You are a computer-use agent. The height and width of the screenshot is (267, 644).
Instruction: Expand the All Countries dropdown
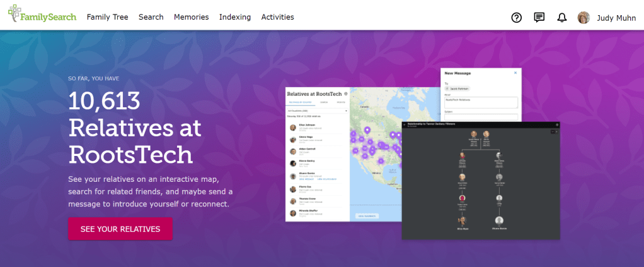318,110
